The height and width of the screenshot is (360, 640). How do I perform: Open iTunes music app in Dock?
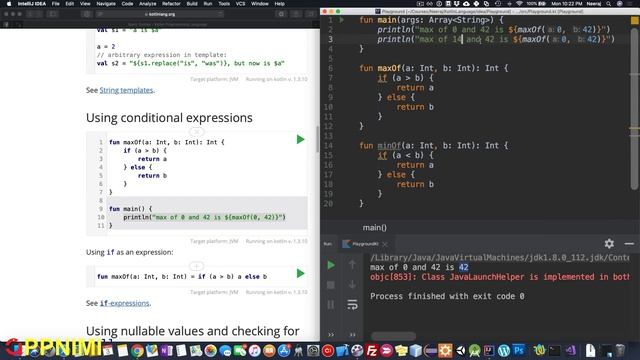tap(254, 351)
